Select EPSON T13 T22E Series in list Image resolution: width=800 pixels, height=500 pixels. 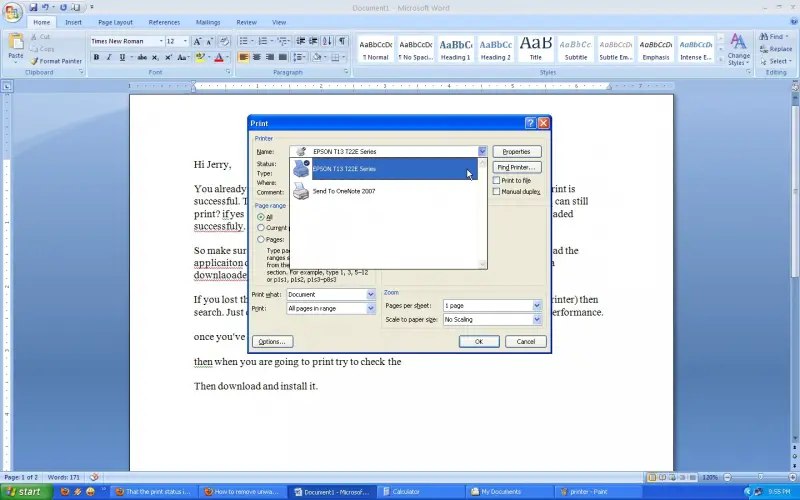tap(386, 169)
